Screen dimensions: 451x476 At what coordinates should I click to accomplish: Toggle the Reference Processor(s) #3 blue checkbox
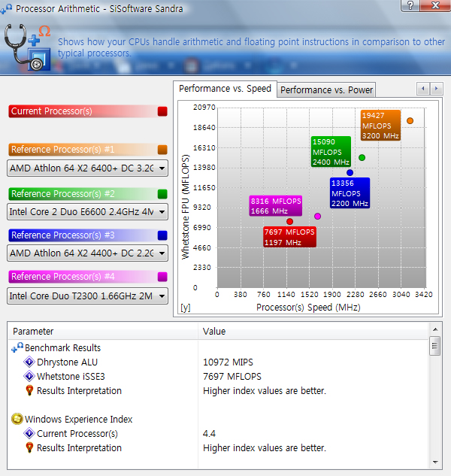[162, 235]
